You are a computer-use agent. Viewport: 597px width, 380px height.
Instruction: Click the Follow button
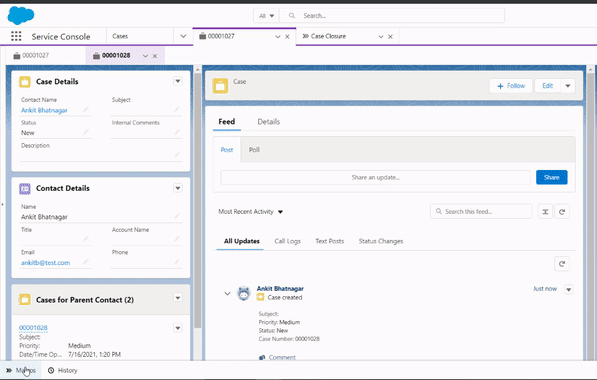pyautogui.click(x=511, y=86)
